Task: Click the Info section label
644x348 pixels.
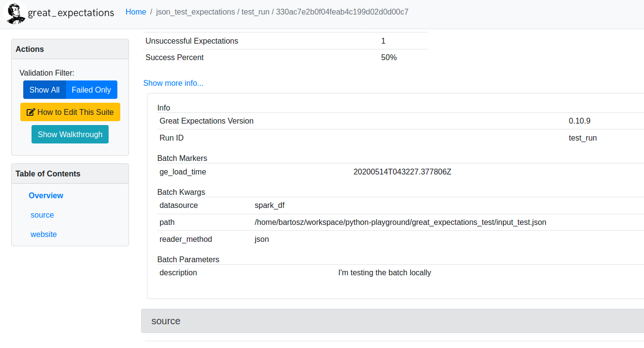Action: pyautogui.click(x=164, y=108)
